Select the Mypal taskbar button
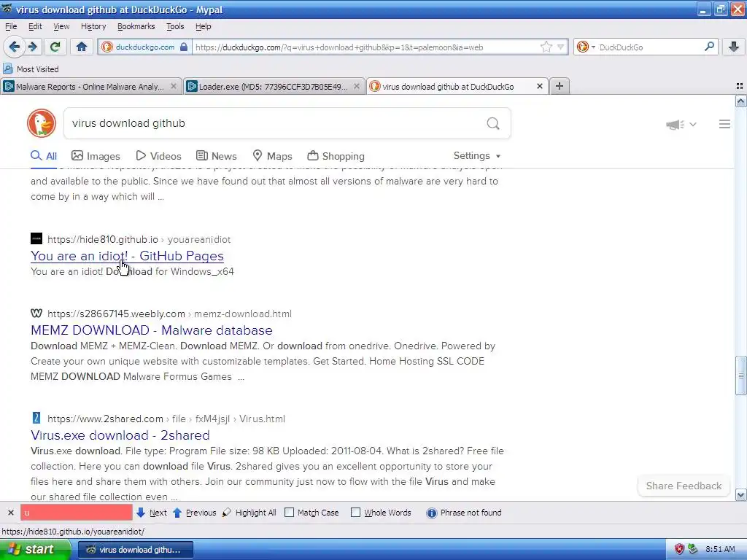This screenshot has width=747, height=560. [135, 550]
